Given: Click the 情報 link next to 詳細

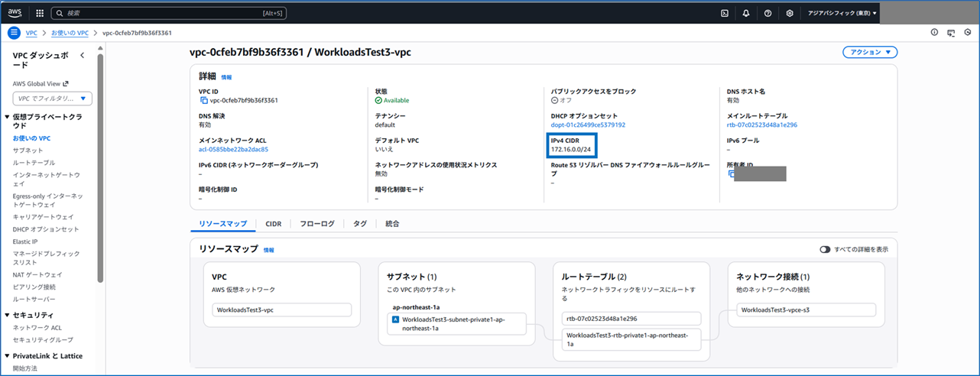Looking at the screenshot, I should tap(226, 77).
